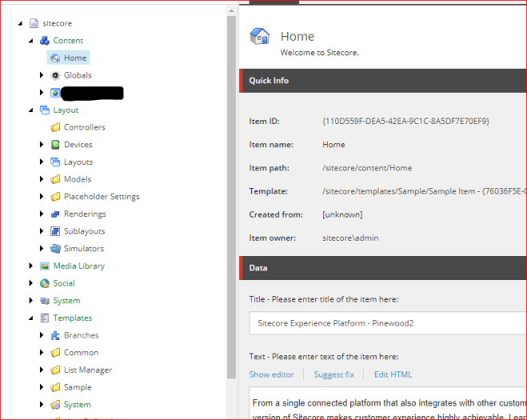Collapse the Content tree node
Image resolution: width=527 pixels, height=420 pixels.
click(x=31, y=41)
